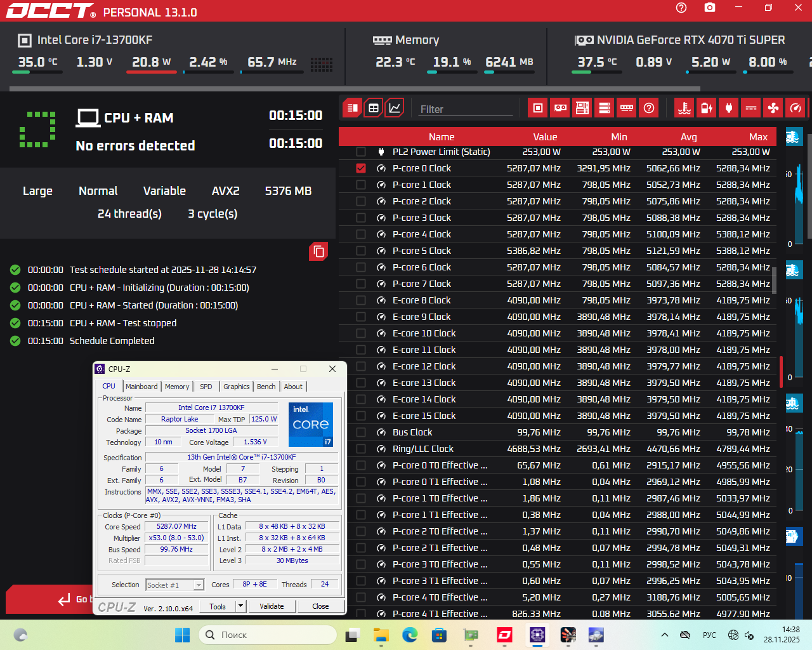Select the P-core 5 Clock row label
The width and height of the screenshot is (812, 650).
[421, 251]
